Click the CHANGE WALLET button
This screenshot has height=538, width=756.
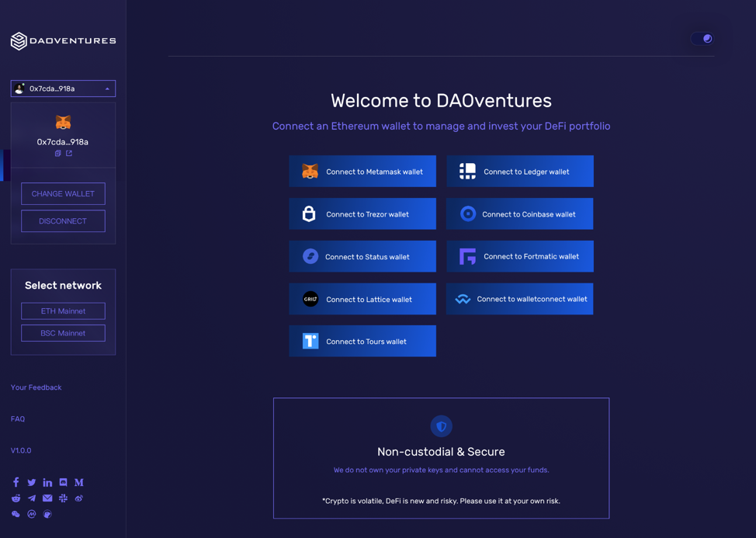(x=63, y=194)
